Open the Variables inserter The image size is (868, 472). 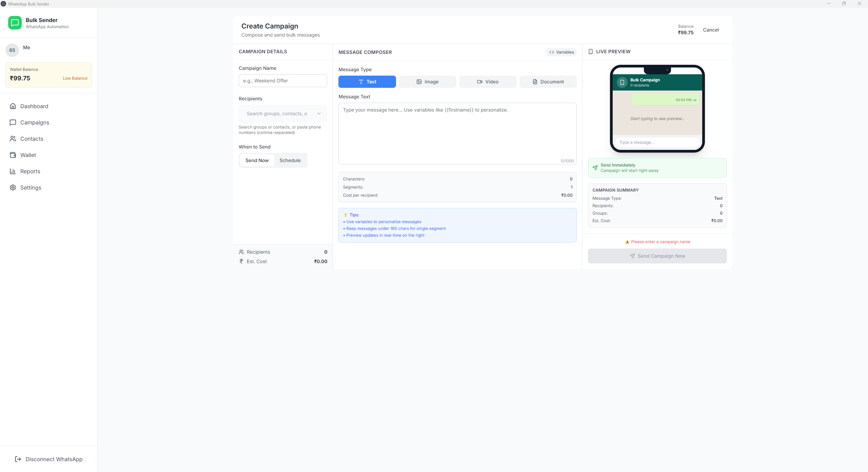561,52
